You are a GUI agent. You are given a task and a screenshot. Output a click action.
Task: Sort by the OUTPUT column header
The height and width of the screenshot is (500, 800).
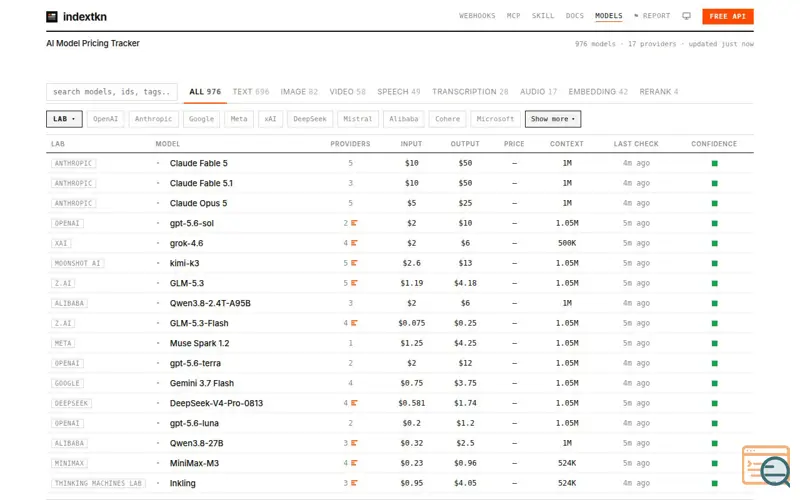(x=465, y=144)
